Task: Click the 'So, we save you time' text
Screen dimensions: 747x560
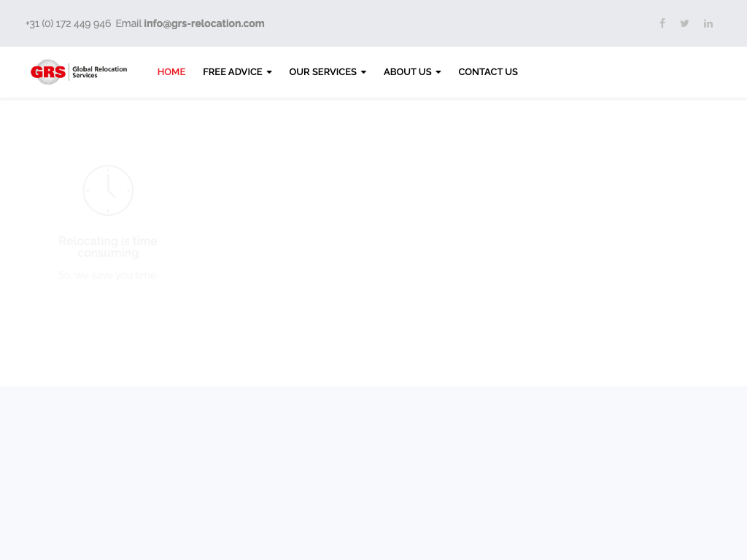Action: tap(108, 275)
